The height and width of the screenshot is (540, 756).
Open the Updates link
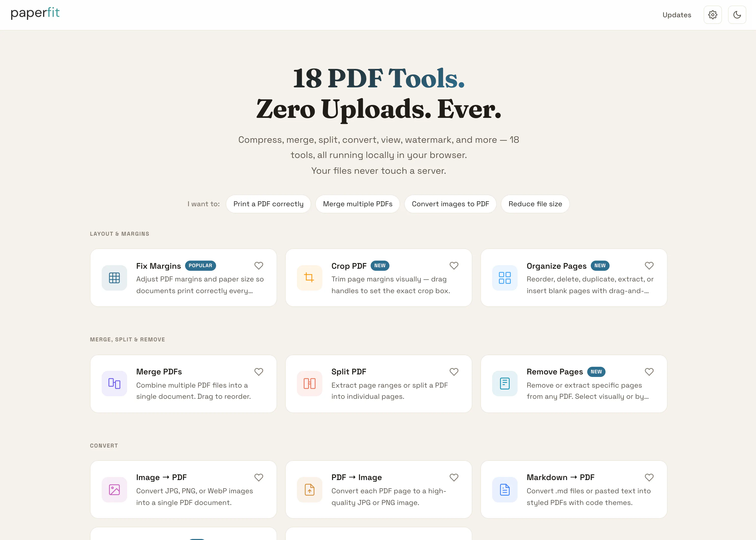676,15
